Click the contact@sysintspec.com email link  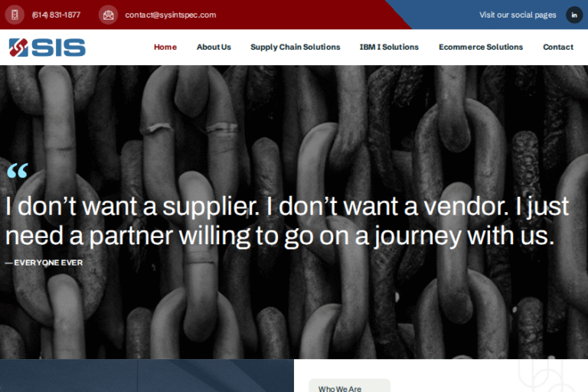click(x=170, y=15)
